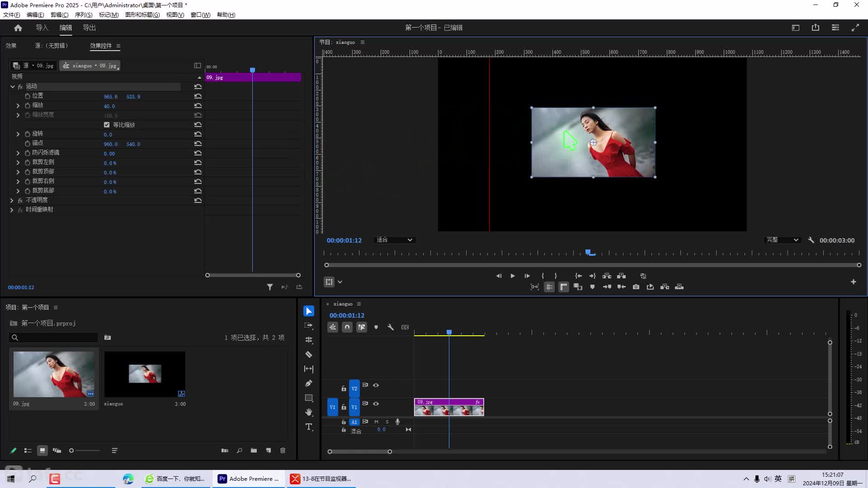Screen dimensions: 868x488
Task: Toggle V1 track output eye
Action: (376, 404)
